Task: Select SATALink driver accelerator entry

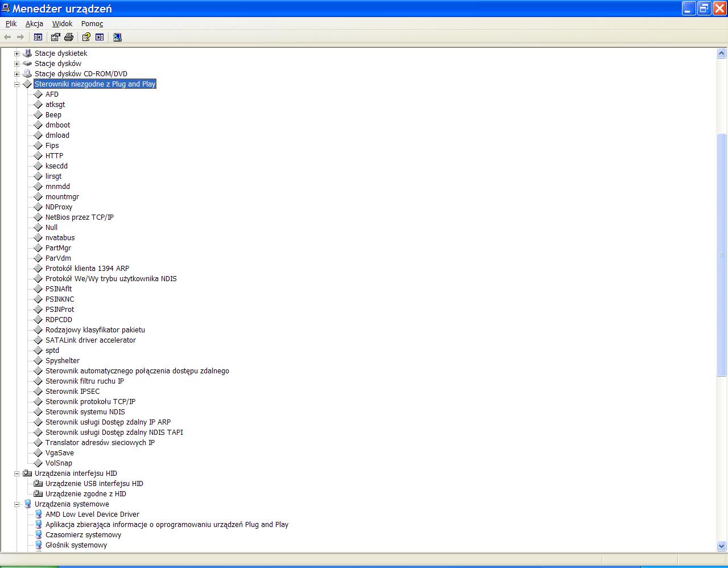Action: pyautogui.click(x=90, y=340)
